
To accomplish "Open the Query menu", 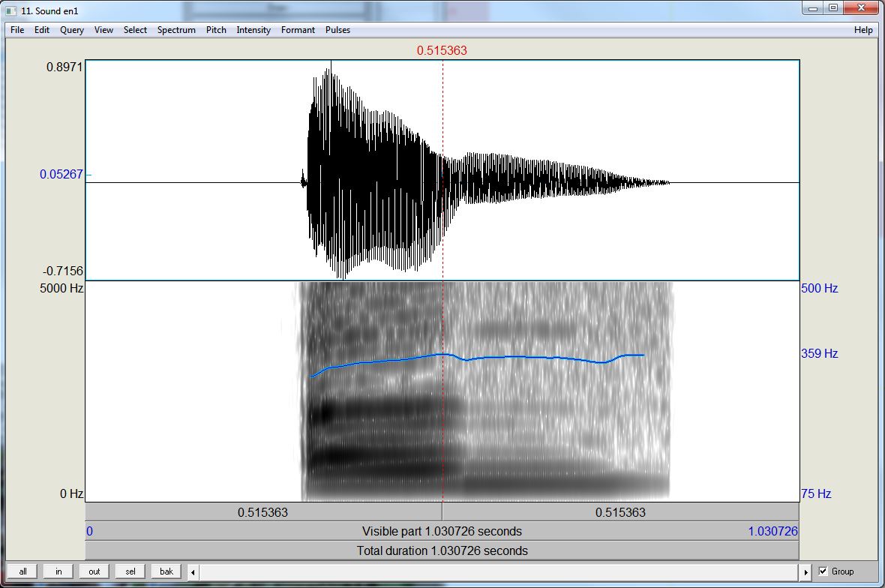I will tap(72, 30).
